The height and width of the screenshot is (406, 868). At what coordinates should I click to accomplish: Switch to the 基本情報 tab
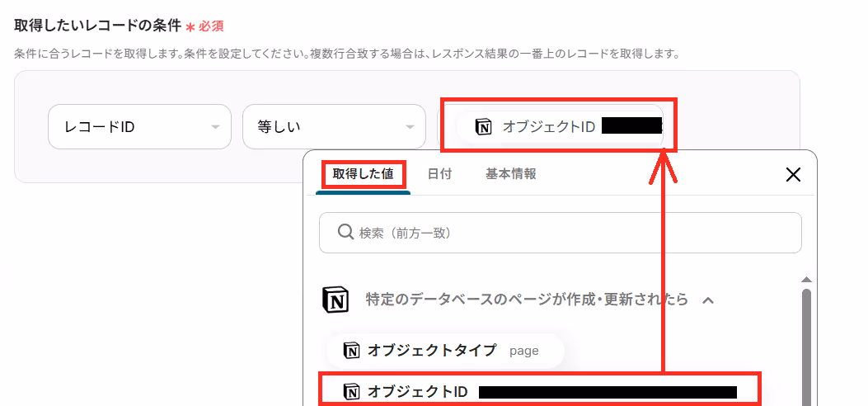pyautogui.click(x=510, y=174)
